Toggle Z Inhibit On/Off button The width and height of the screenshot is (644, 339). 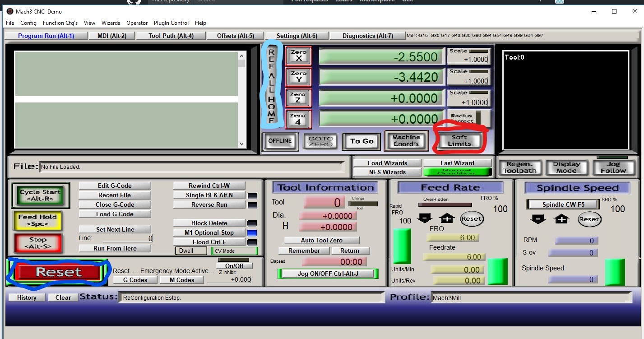tap(234, 266)
